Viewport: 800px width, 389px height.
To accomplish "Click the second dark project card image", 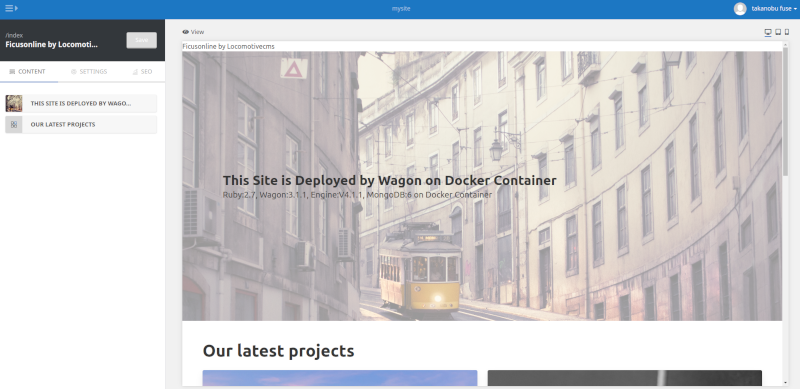I will (x=624, y=378).
